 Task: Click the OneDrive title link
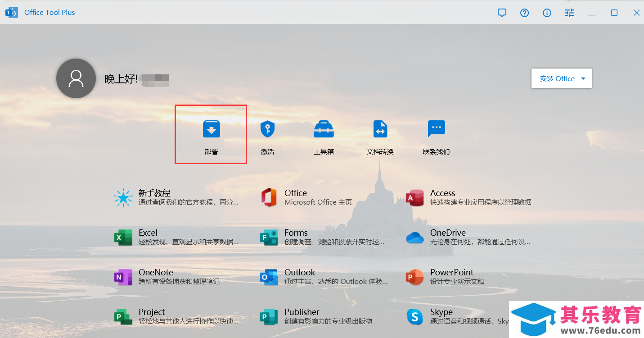point(448,233)
